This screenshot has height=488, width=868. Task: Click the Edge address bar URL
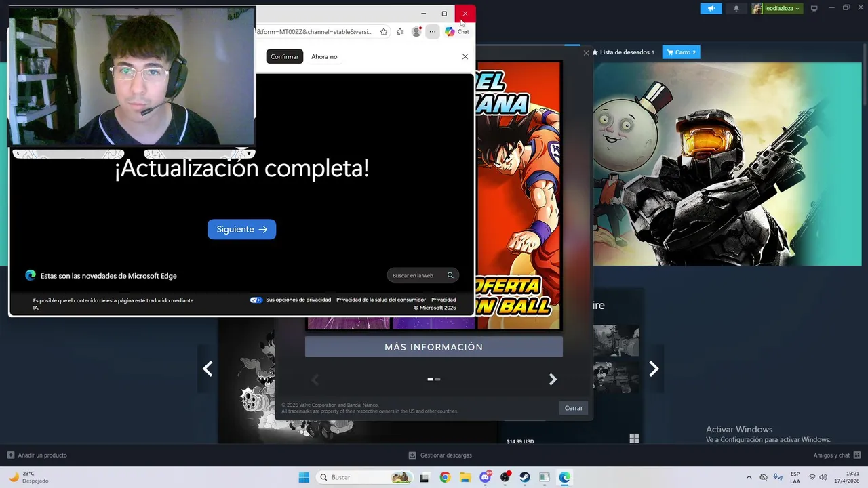(x=315, y=32)
